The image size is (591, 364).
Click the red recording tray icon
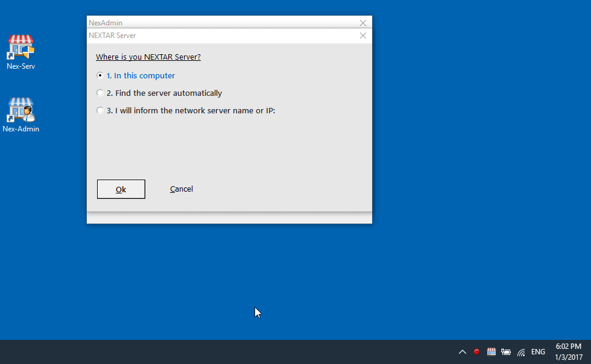click(x=476, y=352)
